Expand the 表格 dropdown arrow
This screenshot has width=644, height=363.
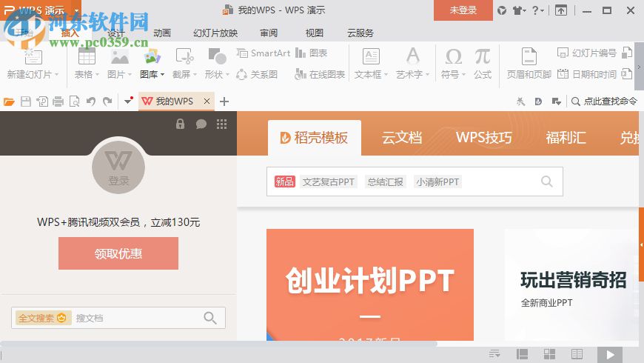pos(97,74)
